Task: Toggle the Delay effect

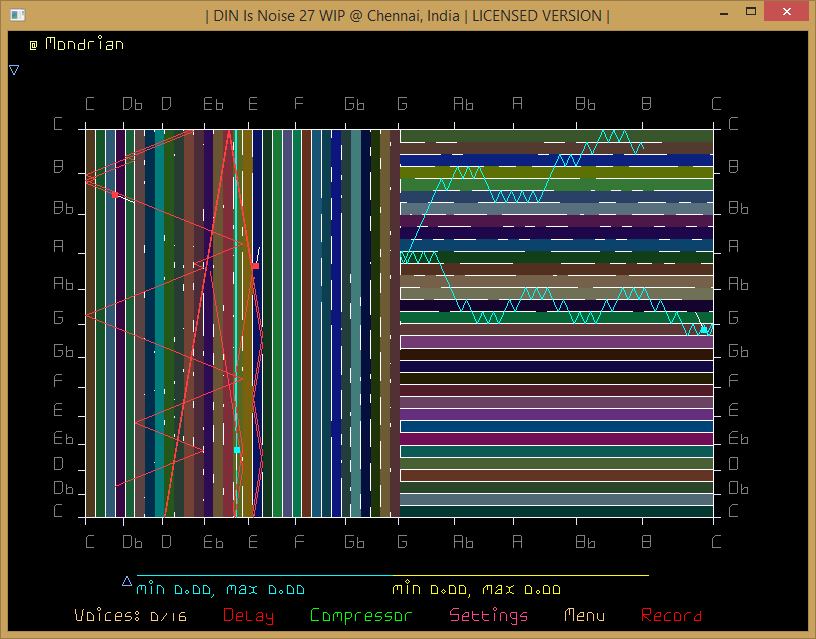Action: [248, 616]
